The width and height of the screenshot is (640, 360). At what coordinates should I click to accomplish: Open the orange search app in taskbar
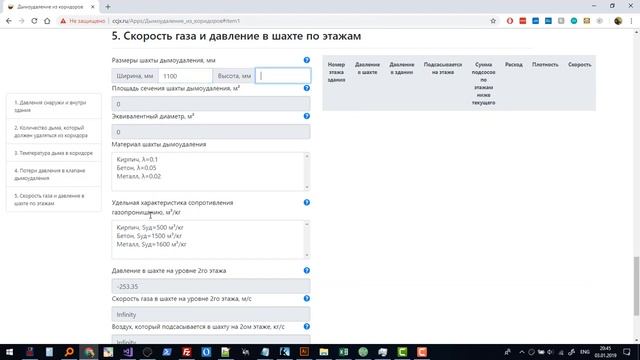(x=69, y=352)
